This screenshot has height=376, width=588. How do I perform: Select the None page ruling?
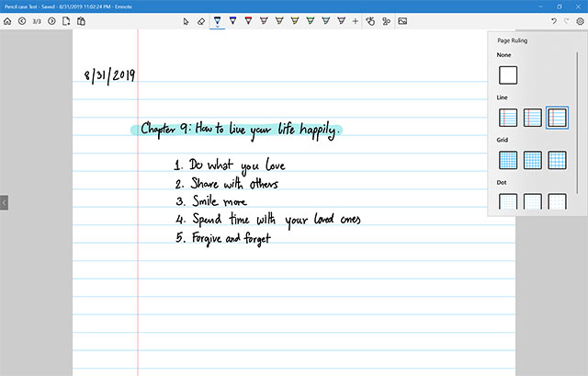click(508, 75)
